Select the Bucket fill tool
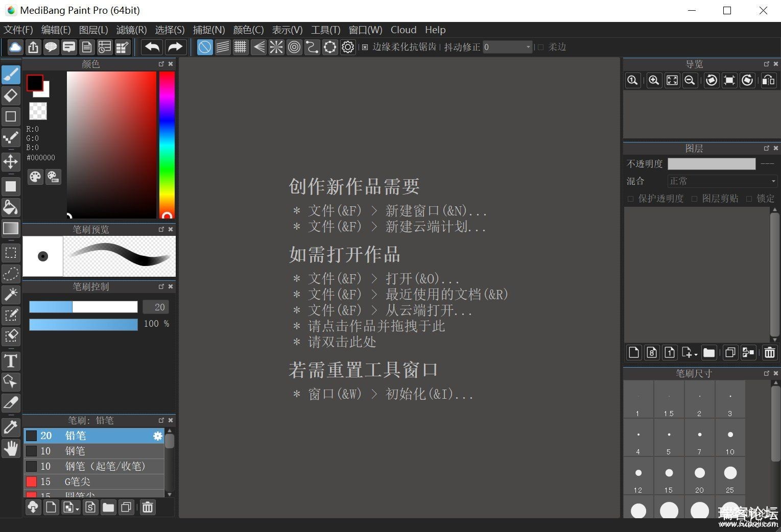This screenshot has width=781, height=532. [11, 207]
